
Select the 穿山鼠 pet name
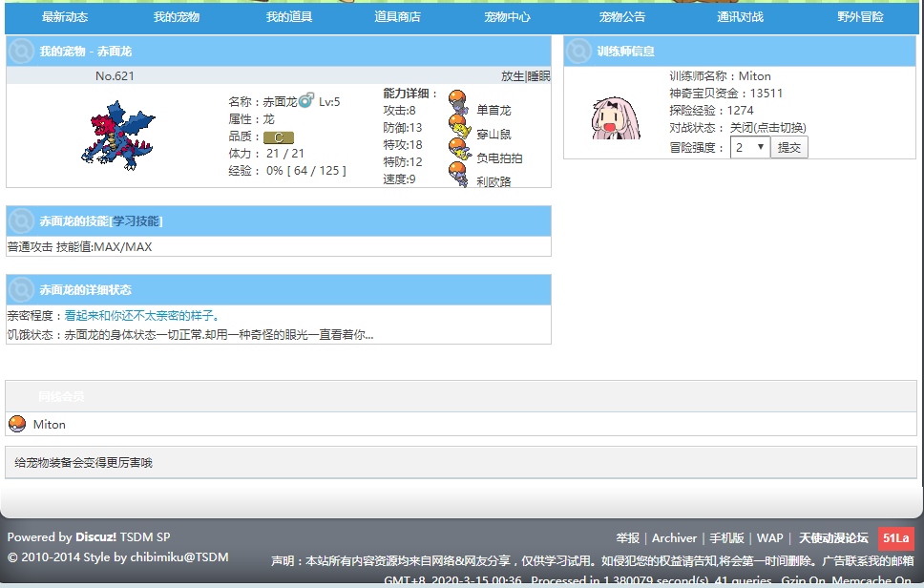click(493, 135)
